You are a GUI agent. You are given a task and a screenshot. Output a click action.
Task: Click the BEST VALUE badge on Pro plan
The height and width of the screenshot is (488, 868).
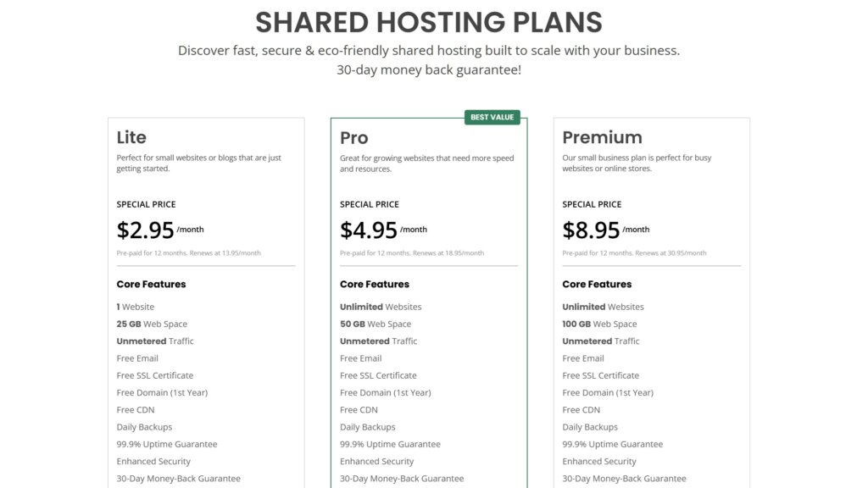492,117
